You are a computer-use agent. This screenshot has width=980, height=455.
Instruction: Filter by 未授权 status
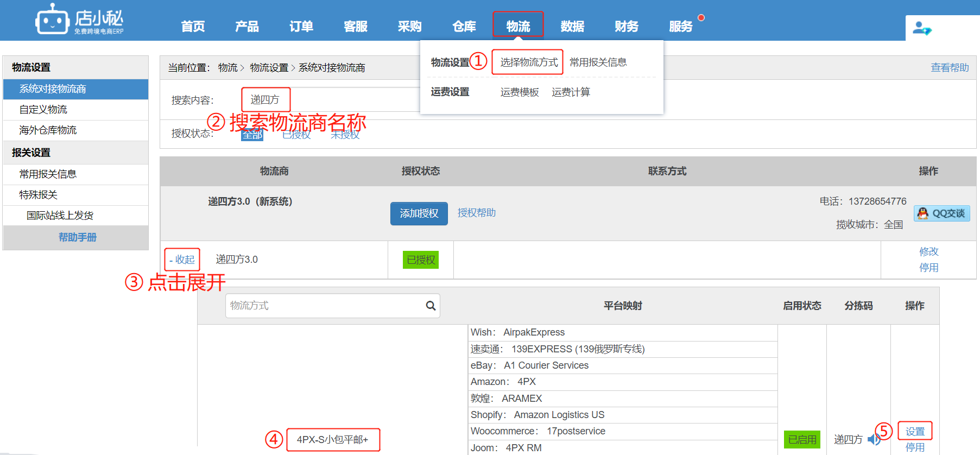click(345, 135)
